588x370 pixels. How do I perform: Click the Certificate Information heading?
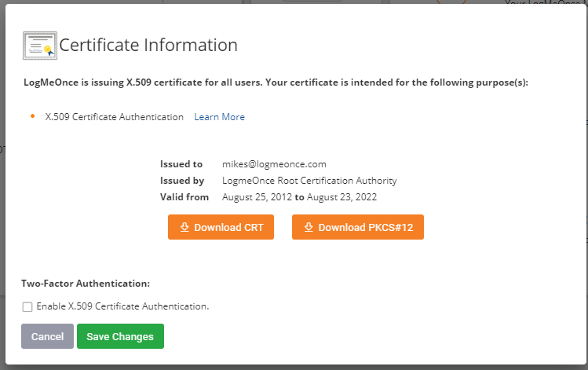click(x=148, y=45)
